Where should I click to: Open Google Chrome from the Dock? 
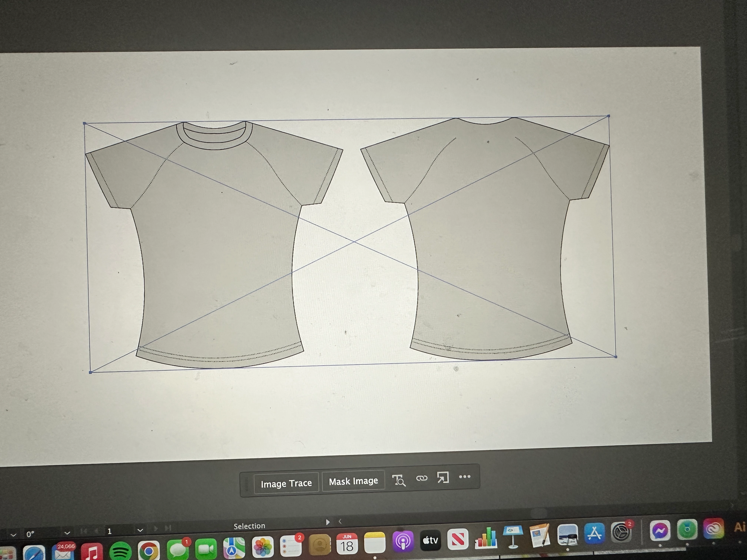tap(149, 551)
